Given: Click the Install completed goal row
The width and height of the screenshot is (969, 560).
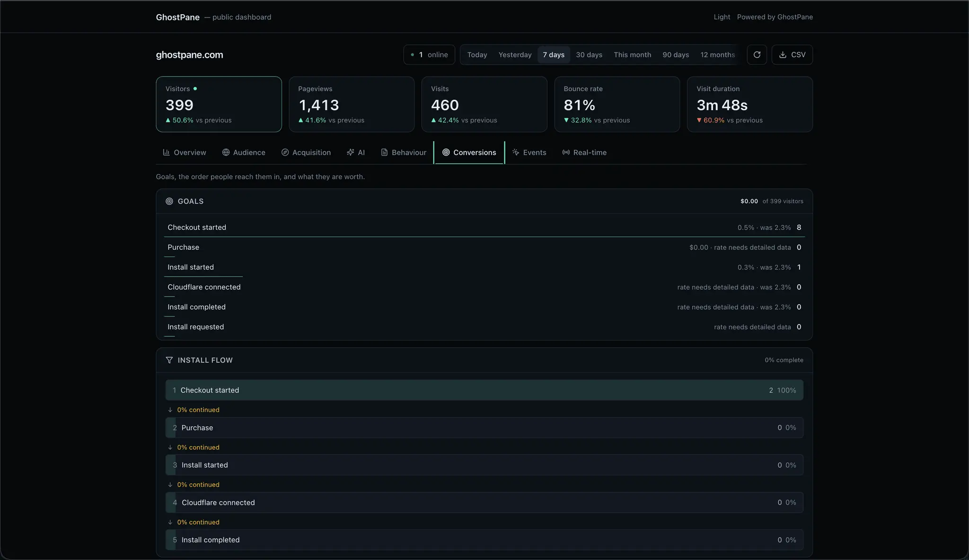Looking at the screenshot, I should (x=484, y=307).
